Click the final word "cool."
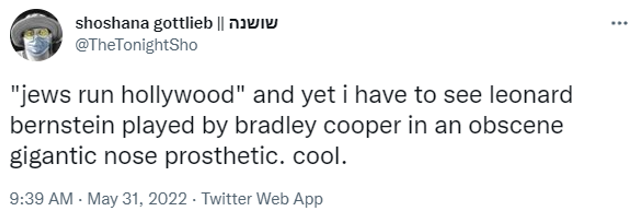Image resolution: width=644 pixels, height=213 pixels. coord(320,156)
